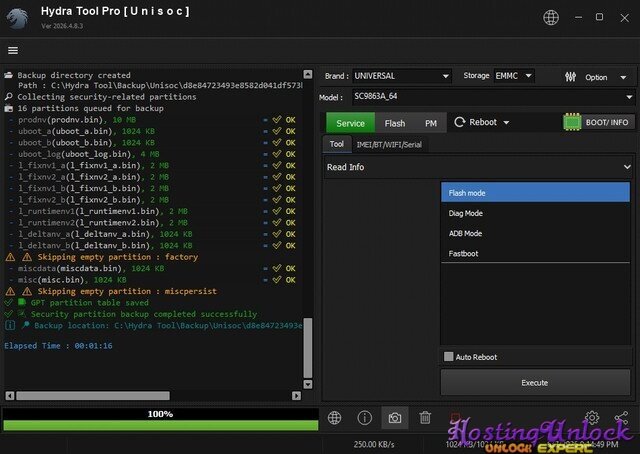Screen dimensions: 640x454
Task: Select ADB Mode in the list
Action: 535,234
